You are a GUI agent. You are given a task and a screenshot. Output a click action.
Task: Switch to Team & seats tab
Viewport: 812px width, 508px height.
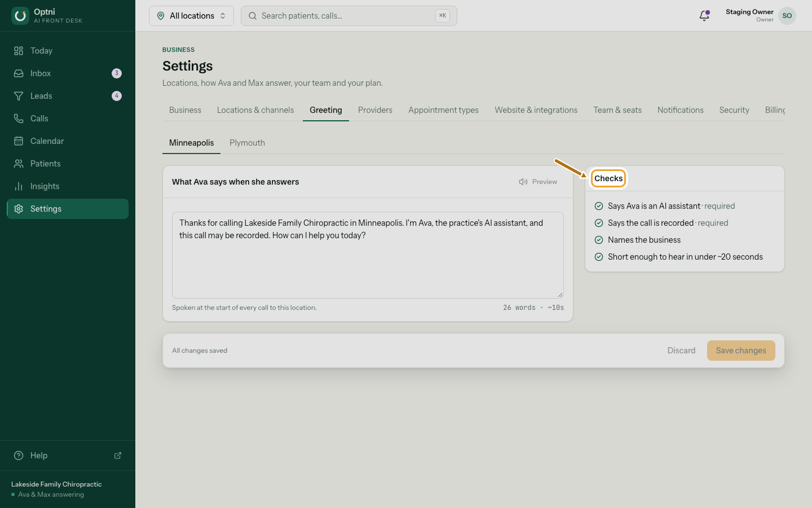[617, 110]
